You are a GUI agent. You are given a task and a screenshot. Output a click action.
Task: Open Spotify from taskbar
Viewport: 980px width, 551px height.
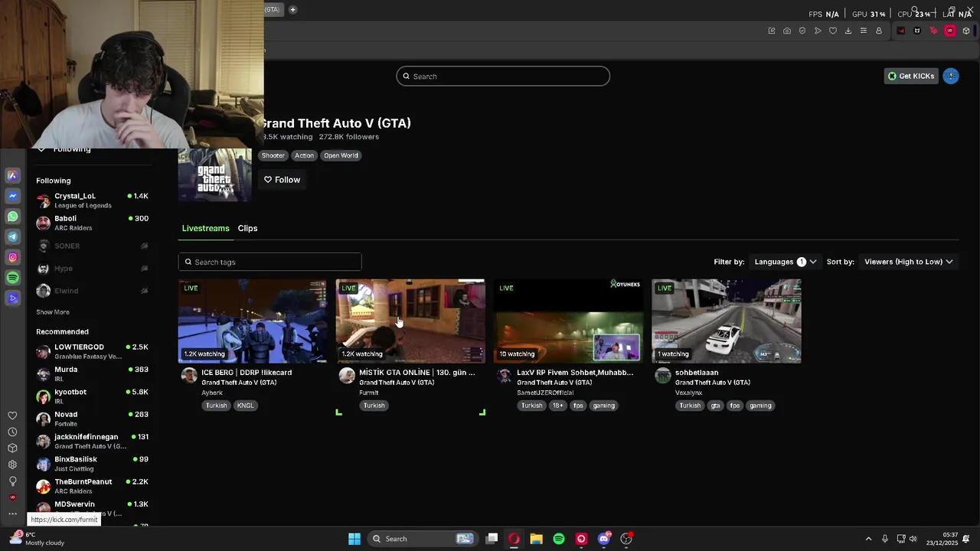[x=559, y=539]
